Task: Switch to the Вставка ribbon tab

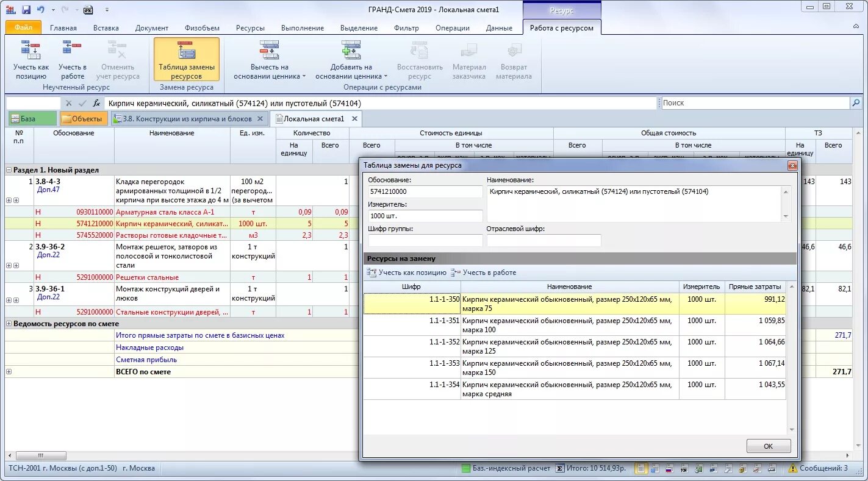Action: 106,28
